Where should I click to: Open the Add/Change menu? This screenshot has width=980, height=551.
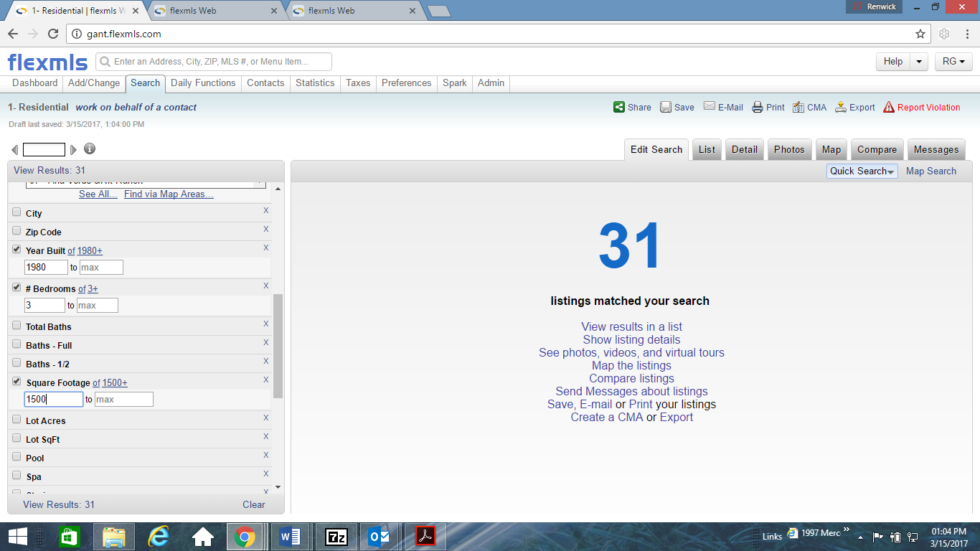tap(94, 83)
